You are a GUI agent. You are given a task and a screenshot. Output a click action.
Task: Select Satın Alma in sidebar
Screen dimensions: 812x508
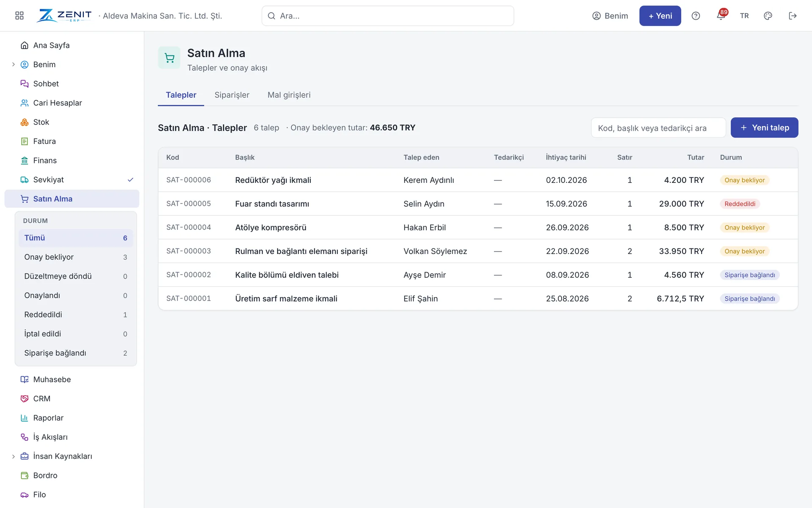72,199
